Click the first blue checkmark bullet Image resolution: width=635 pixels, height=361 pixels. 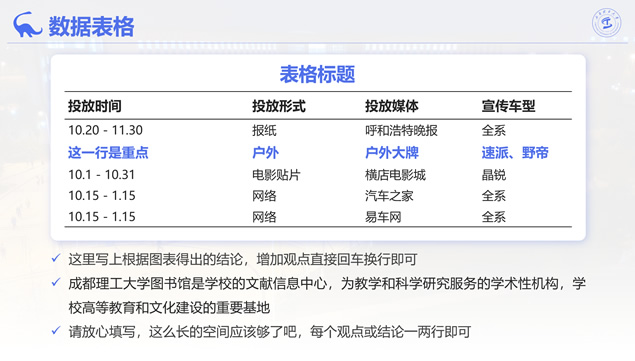(x=56, y=258)
